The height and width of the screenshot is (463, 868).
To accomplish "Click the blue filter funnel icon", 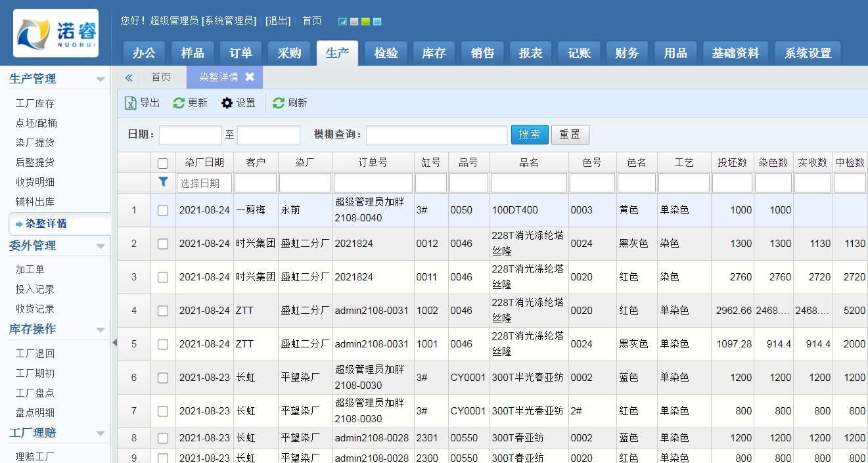I will (x=164, y=183).
